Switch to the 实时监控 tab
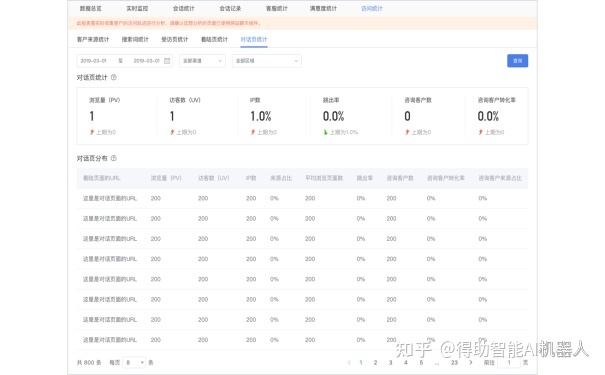The width and height of the screenshot is (605, 375). (137, 8)
